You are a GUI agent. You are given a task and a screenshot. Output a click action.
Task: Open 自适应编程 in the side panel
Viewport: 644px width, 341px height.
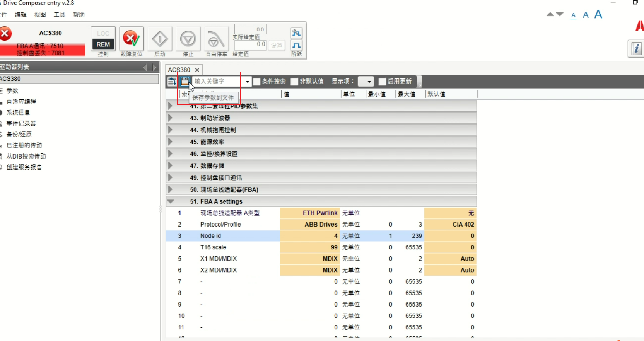(21, 102)
